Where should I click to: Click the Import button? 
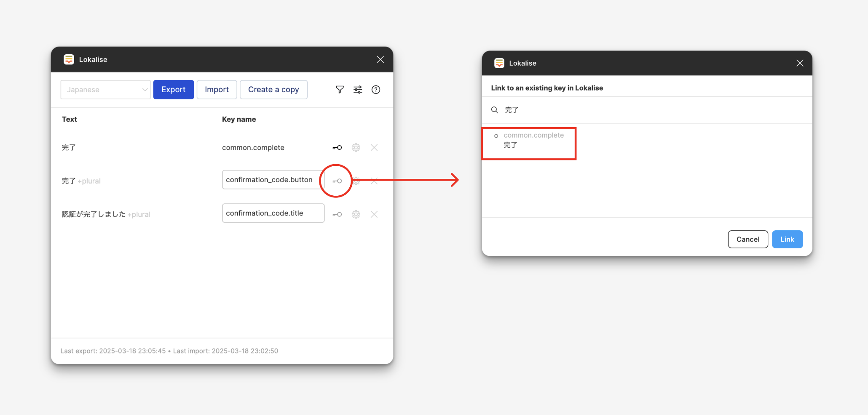tap(217, 90)
